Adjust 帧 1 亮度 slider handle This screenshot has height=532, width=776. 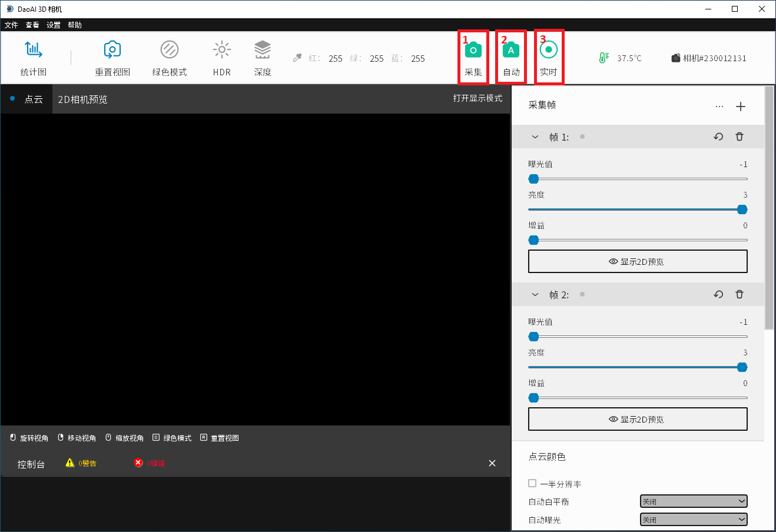742,210
